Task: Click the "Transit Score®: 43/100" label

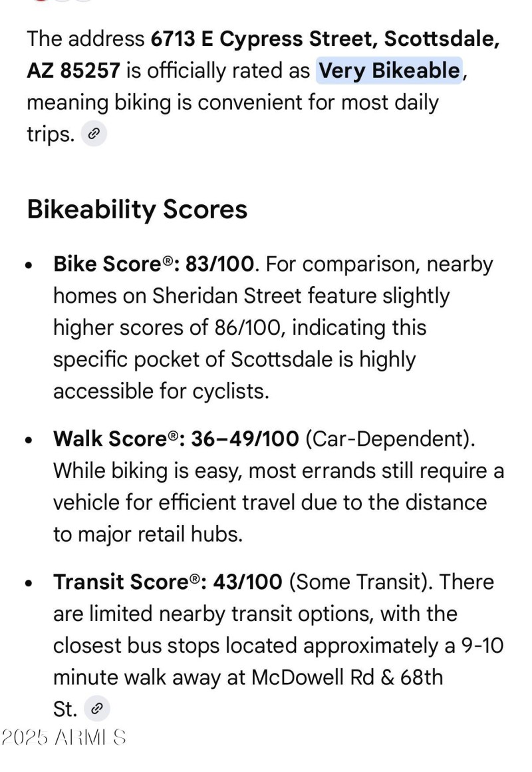Action: coord(168,582)
